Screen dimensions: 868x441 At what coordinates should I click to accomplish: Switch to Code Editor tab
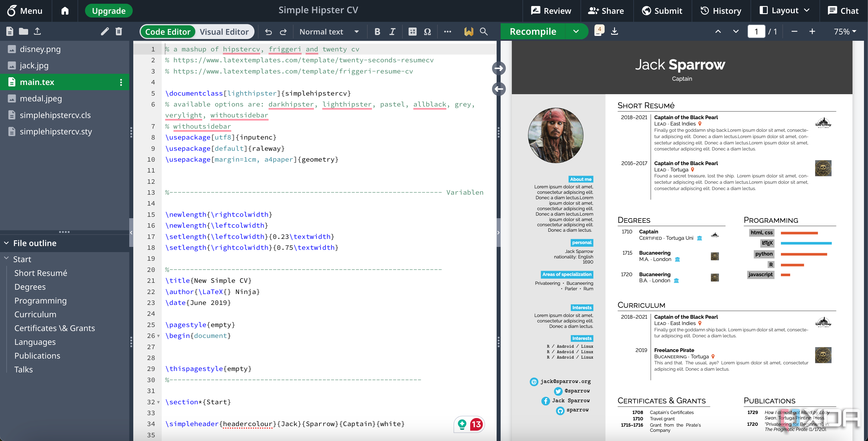tap(168, 32)
